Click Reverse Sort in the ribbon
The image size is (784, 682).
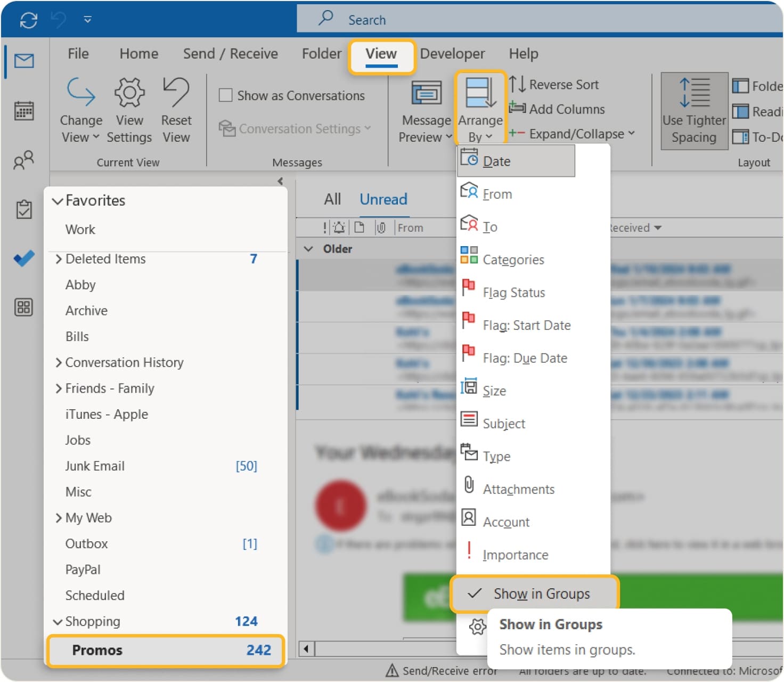click(x=555, y=85)
